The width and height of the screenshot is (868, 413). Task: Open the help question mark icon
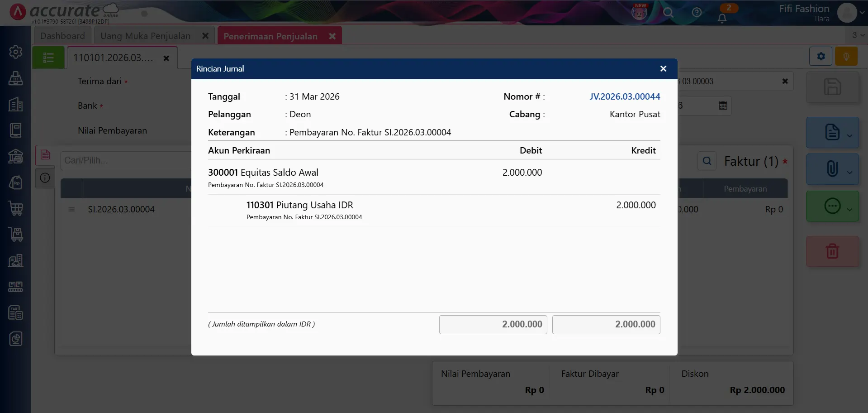697,13
